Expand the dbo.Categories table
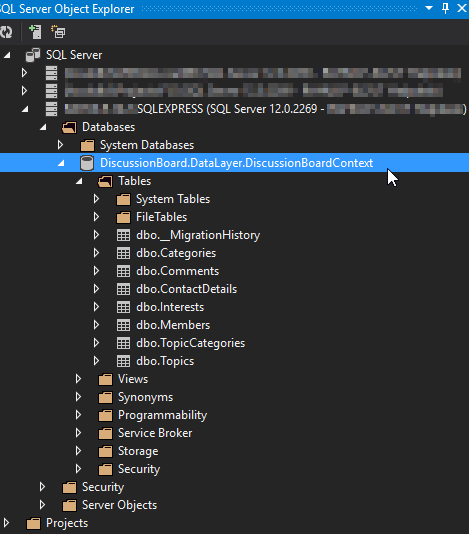The image size is (469, 534). coord(96,253)
